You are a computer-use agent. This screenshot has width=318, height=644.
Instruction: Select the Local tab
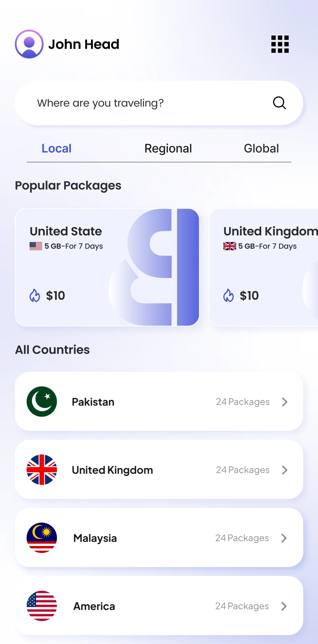pos(57,148)
